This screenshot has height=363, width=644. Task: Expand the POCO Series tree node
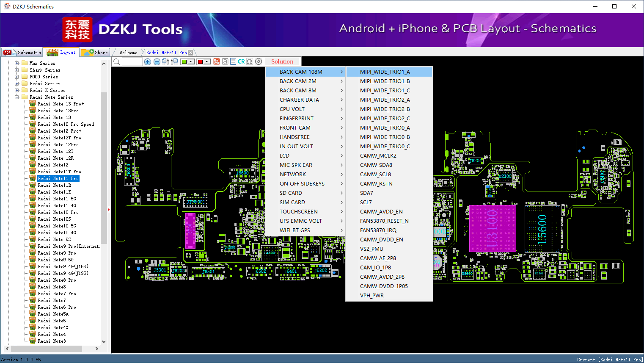17,77
